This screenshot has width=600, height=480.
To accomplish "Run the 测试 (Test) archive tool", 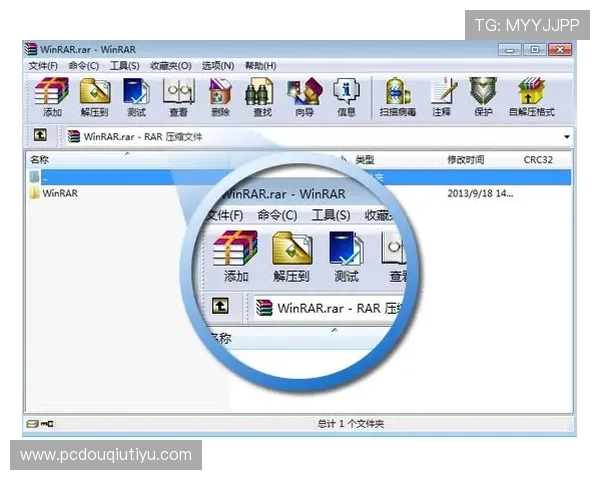I will [136, 95].
